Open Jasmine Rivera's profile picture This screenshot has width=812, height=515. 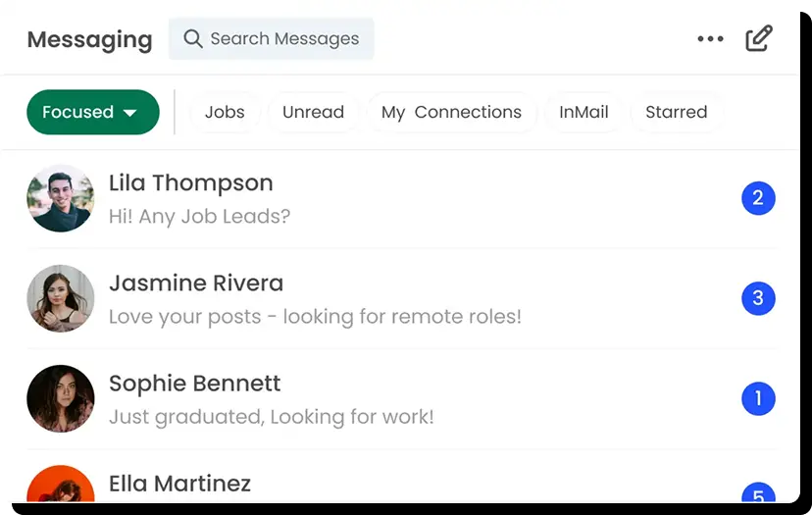point(61,298)
